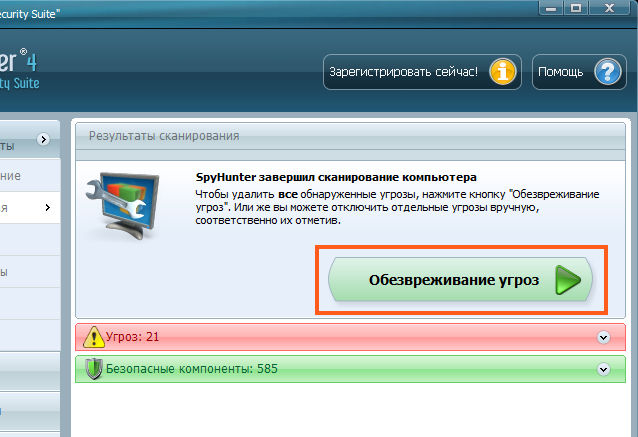Maximize the SpyHunter window
The image size is (638, 437).
click(x=576, y=8)
